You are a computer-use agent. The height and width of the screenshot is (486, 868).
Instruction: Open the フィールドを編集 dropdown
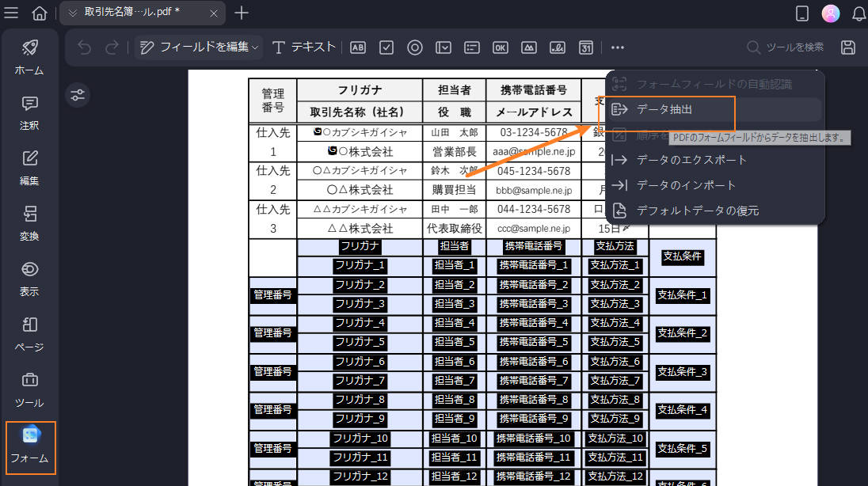click(x=200, y=47)
